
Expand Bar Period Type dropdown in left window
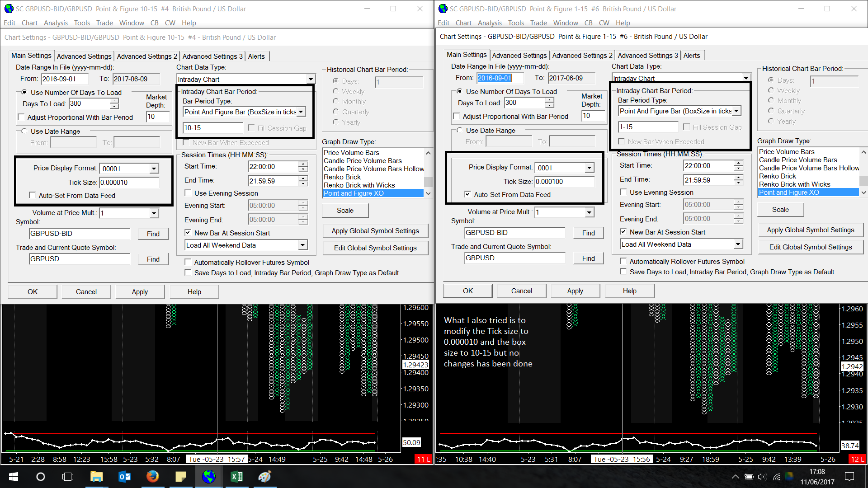coord(302,112)
